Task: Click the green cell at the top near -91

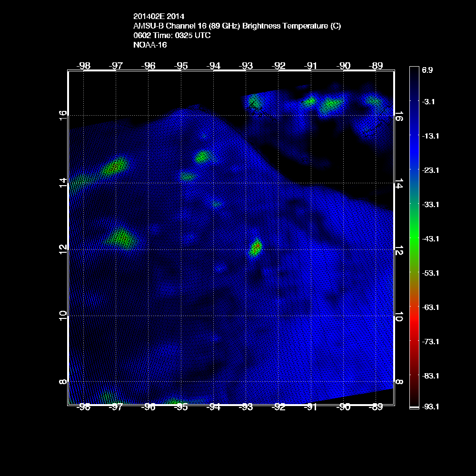Action: coord(310,101)
